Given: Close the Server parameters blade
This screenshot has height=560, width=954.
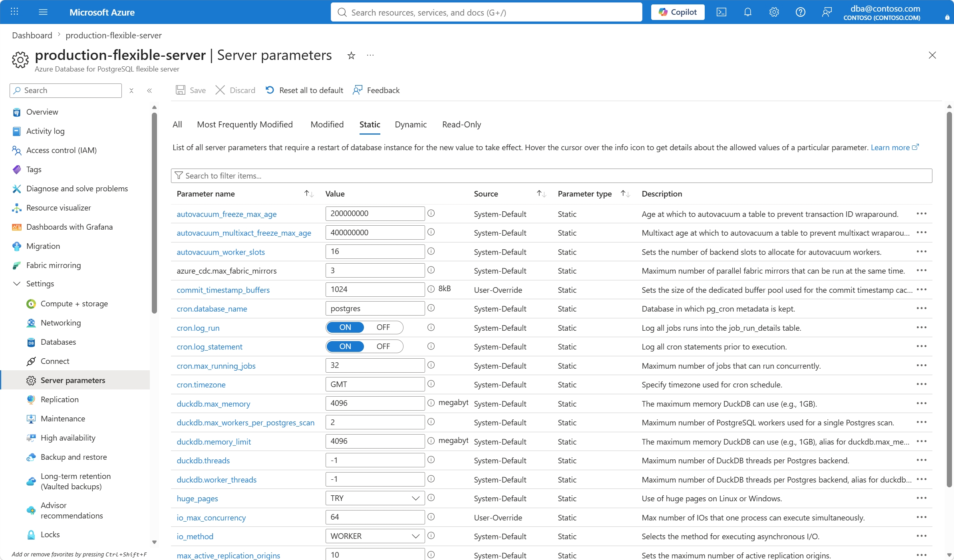Looking at the screenshot, I should pos(932,55).
